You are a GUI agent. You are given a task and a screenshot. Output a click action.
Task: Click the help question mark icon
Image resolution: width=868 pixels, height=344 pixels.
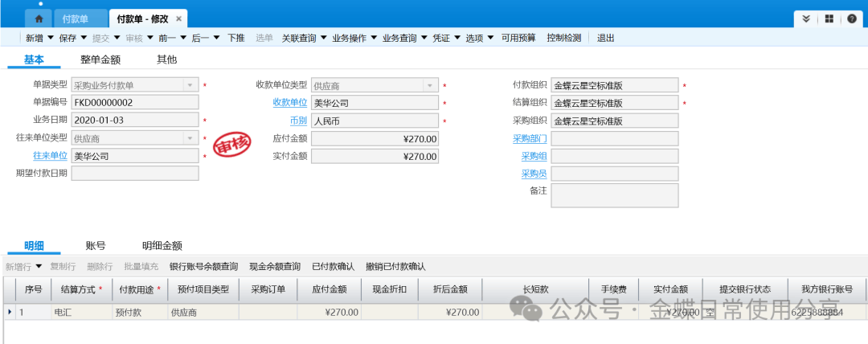pyautogui.click(x=851, y=18)
